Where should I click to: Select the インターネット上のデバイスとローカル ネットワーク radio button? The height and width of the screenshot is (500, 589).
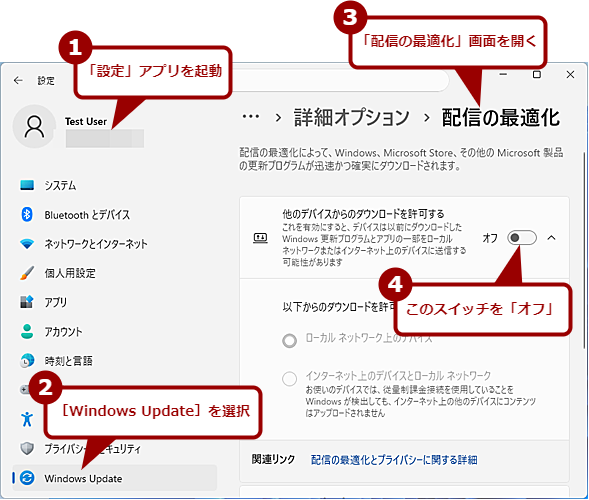[x=289, y=379]
